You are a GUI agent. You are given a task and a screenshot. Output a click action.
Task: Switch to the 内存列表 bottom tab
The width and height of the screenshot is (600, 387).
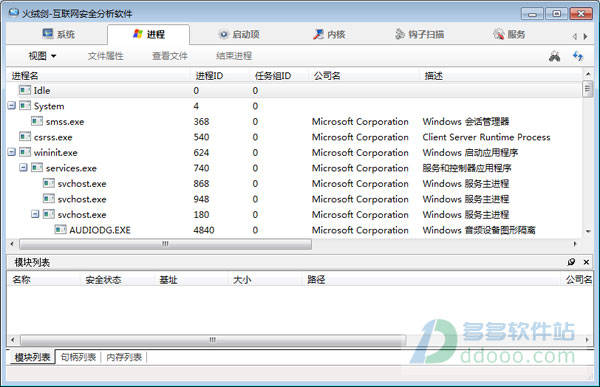[124, 357]
